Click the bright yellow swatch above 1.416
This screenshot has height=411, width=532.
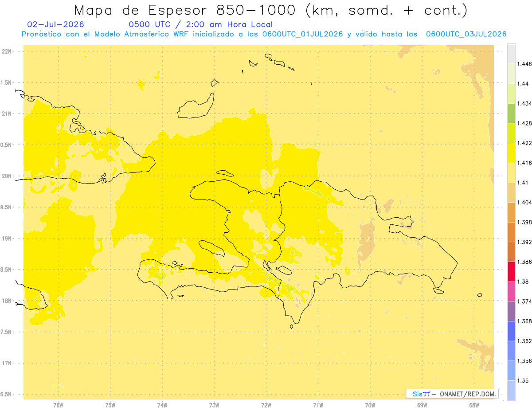coord(511,153)
